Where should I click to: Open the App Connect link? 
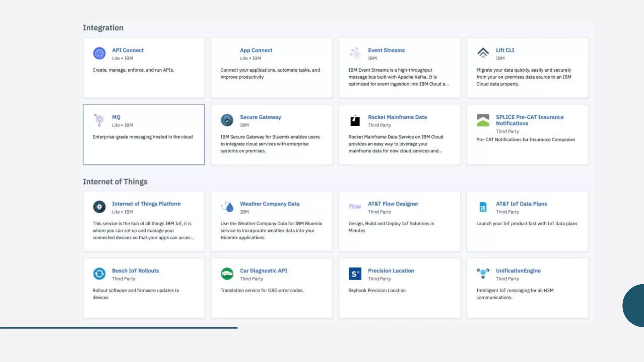[256, 50]
